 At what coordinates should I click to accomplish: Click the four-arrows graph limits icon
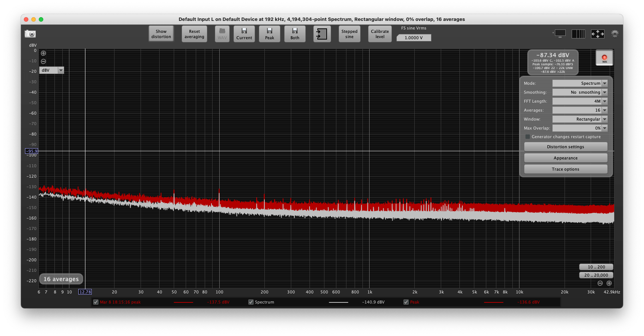(x=598, y=34)
